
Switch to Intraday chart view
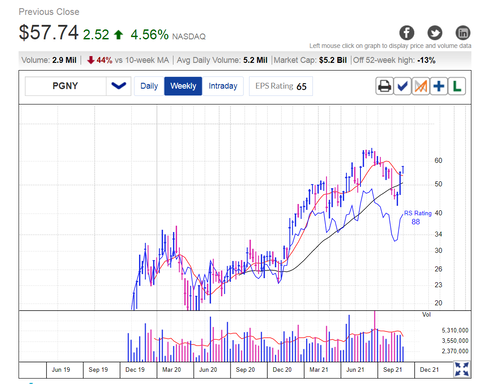point(223,86)
